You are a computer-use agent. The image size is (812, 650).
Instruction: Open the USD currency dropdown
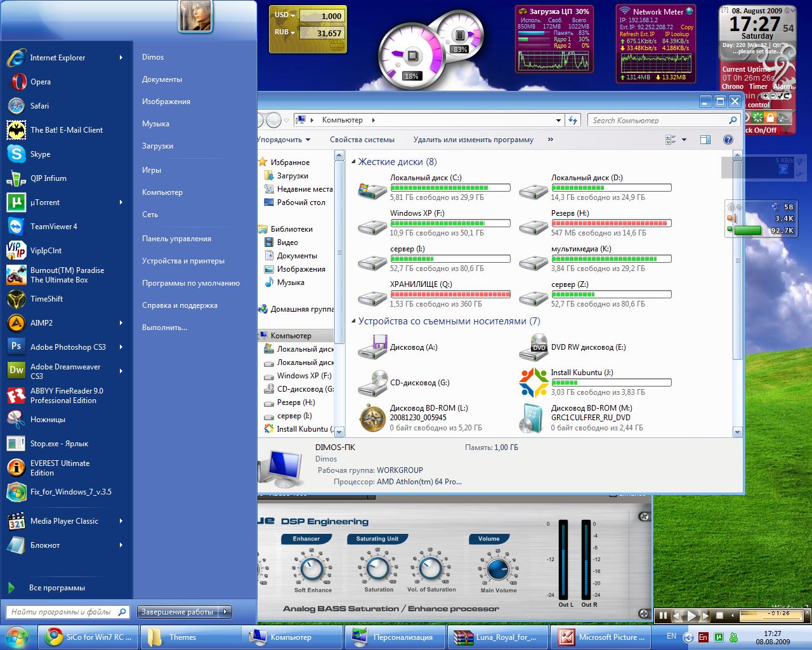click(x=284, y=15)
